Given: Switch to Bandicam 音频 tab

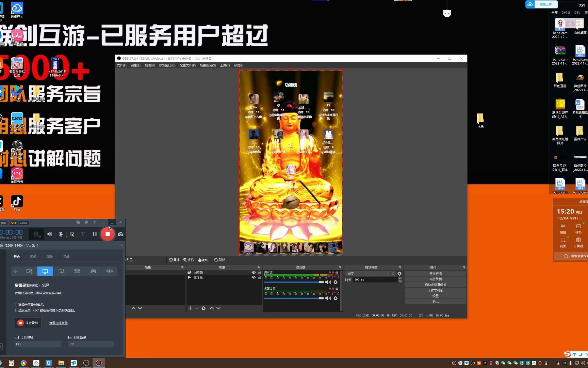Looking at the screenshot, I should tap(66, 257).
